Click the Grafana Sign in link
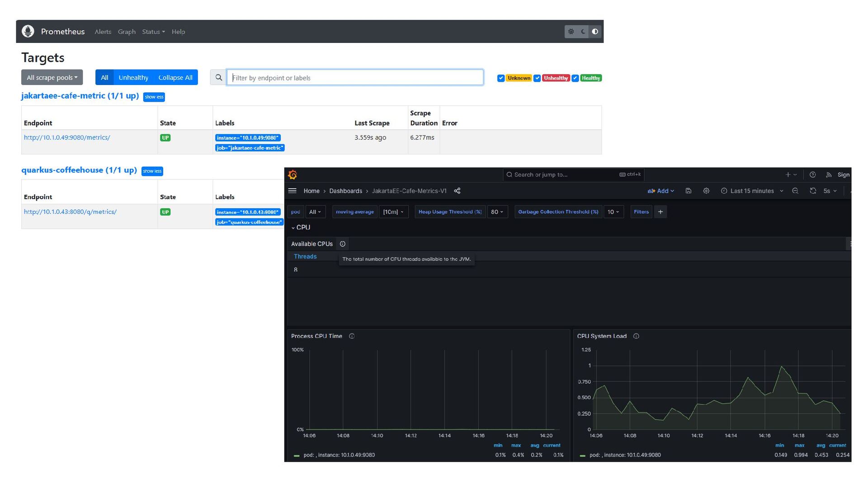The height and width of the screenshot is (488, 868). point(844,174)
